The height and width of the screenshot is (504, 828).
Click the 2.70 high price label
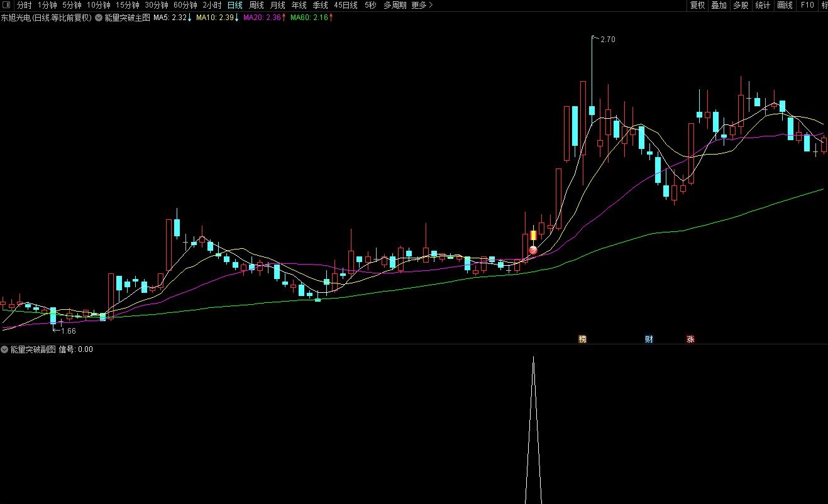pos(608,40)
